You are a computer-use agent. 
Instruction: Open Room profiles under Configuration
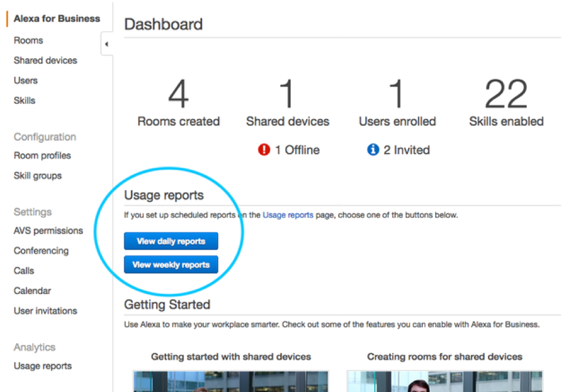point(42,156)
